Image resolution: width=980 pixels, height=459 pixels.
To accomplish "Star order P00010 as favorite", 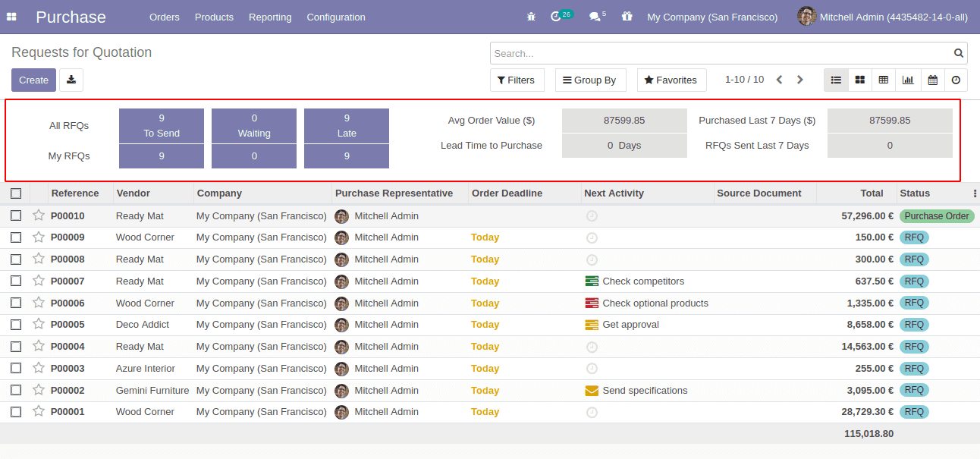I will [x=39, y=215].
